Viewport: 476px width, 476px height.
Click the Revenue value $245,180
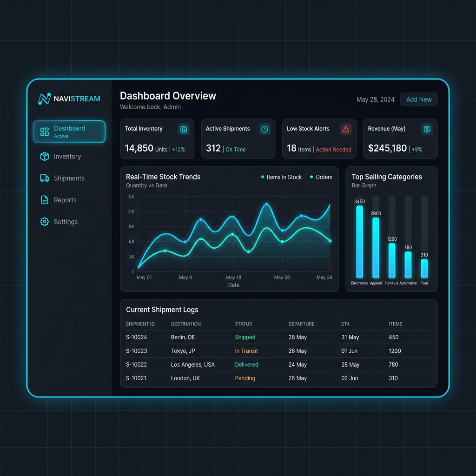(x=387, y=148)
